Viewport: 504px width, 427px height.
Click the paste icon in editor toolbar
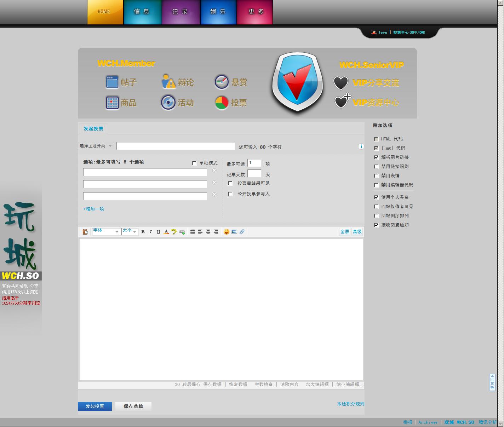[x=85, y=232]
